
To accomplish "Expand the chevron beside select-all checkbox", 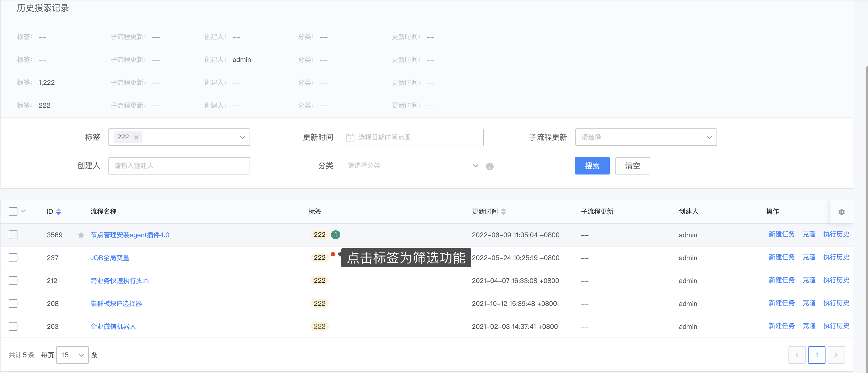I will click(23, 211).
